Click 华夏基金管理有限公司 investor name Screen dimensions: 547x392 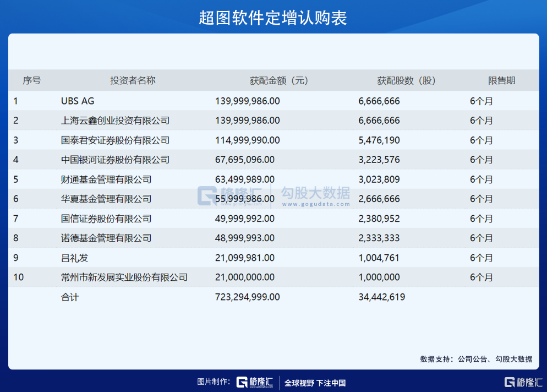click(x=106, y=199)
